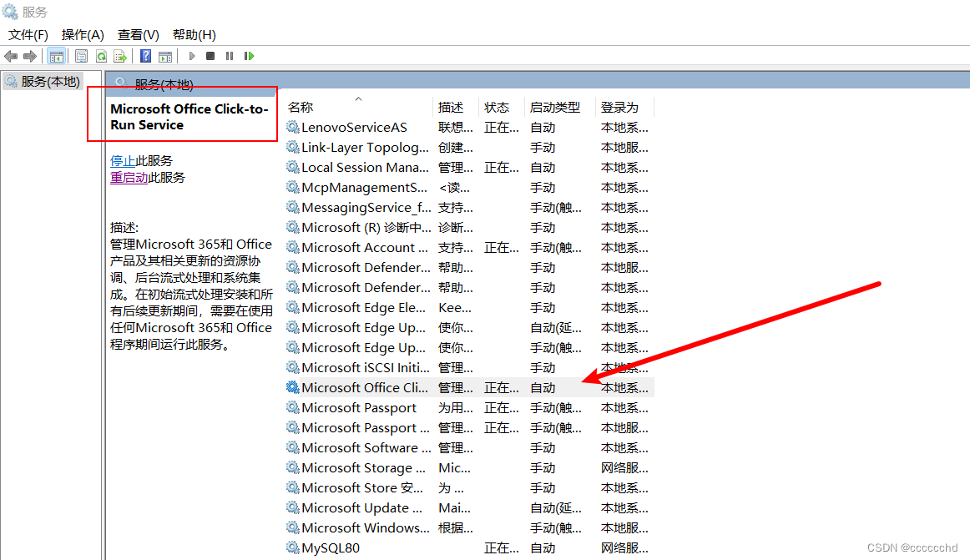Click the Forward arrow toolbar icon
Image resolution: width=970 pixels, height=560 pixels.
(x=30, y=56)
